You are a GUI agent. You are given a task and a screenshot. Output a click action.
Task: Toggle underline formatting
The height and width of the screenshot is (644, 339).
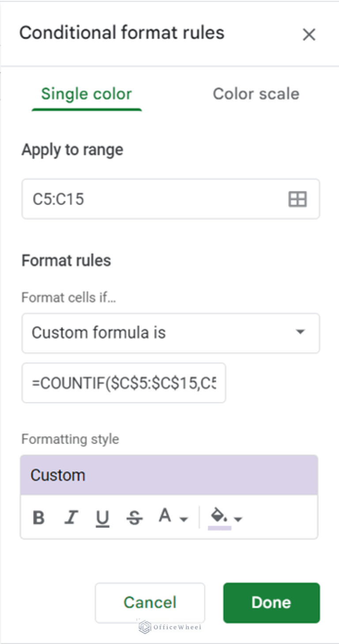[102, 518]
